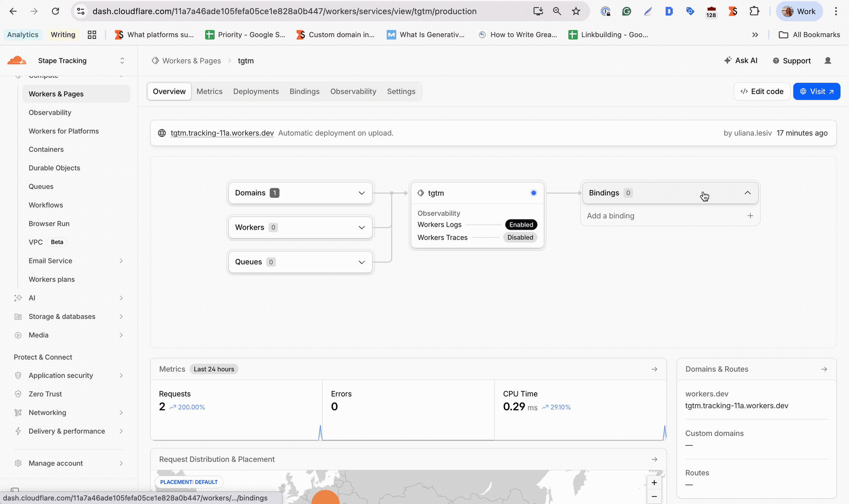Click the Last 24 hours metrics badge
The width and height of the screenshot is (849, 504).
pyautogui.click(x=214, y=369)
